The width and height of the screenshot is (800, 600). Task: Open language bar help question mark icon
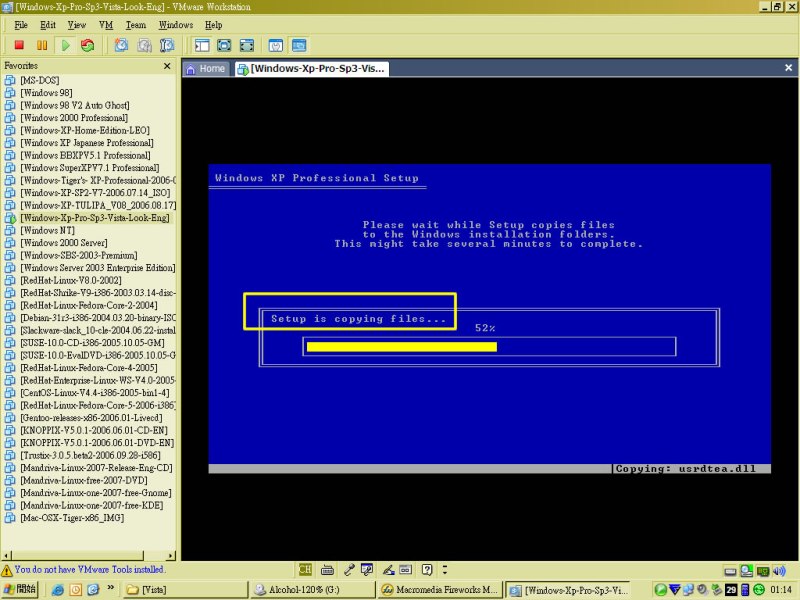tap(427, 569)
